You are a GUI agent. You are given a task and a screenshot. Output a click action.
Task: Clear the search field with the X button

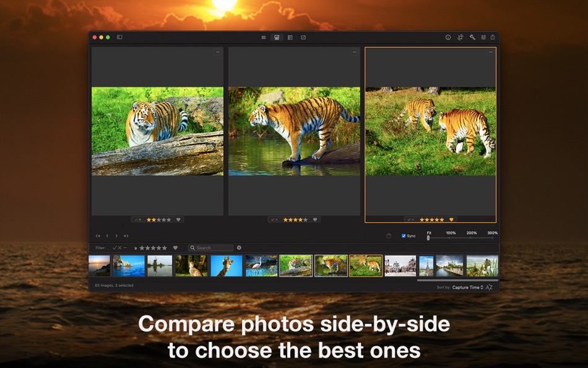(x=240, y=247)
